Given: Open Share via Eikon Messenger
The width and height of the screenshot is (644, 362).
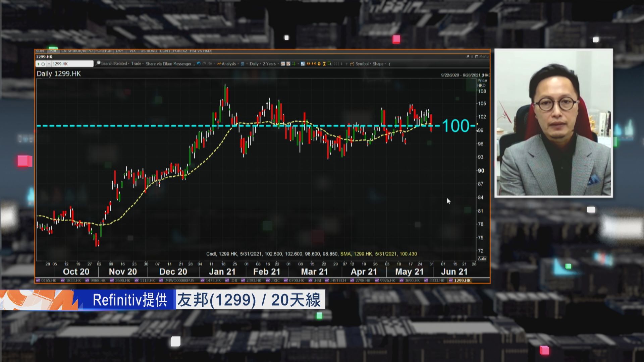Looking at the screenshot, I should 169,64.
